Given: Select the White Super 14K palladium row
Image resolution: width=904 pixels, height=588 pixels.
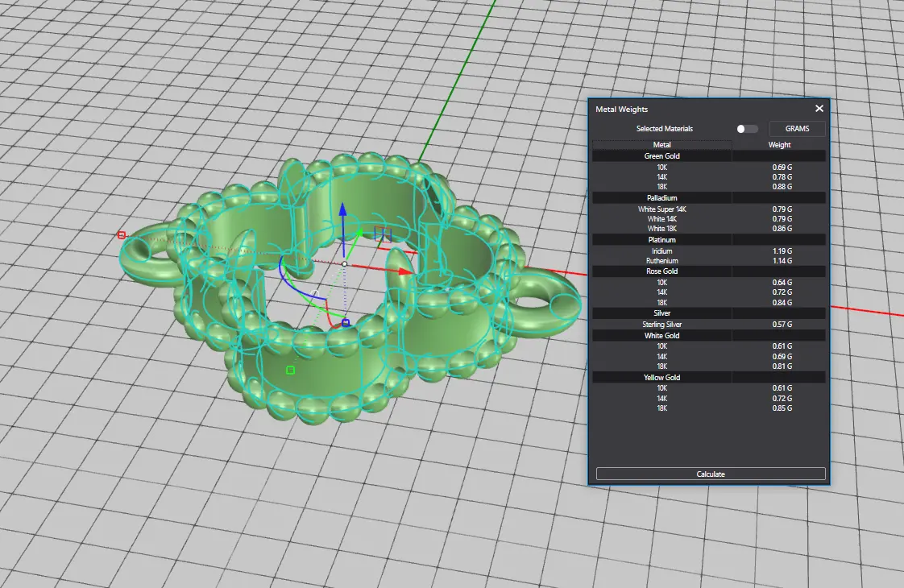Looking at the screenshot, I should click(x=661, y=209).
